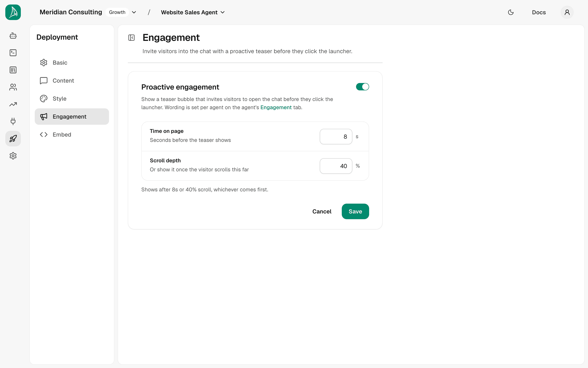Disable the Proactive engagement switch
Image resolution: width=588 pixels, height=368 pixels.
coord(363,87)
